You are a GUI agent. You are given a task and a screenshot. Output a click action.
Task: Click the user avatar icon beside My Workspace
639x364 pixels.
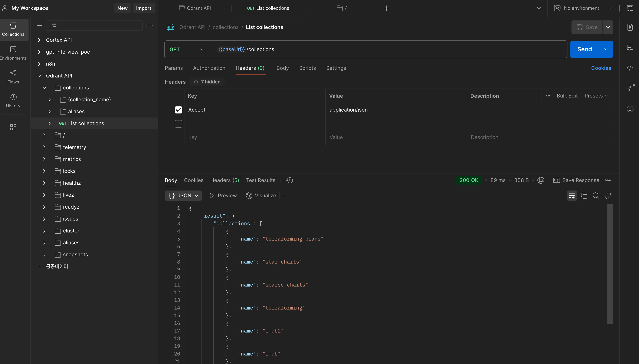tap(5, 8)
